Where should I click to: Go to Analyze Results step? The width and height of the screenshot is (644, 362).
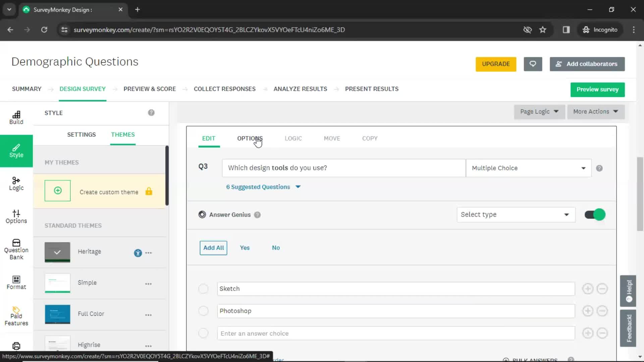click(x=300, y=89)
